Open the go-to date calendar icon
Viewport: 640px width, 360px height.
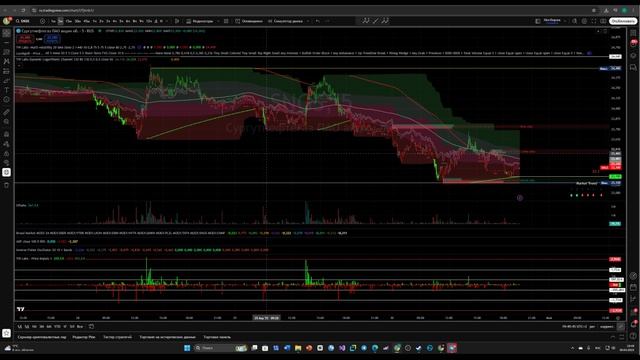click(x=91, y=327)
